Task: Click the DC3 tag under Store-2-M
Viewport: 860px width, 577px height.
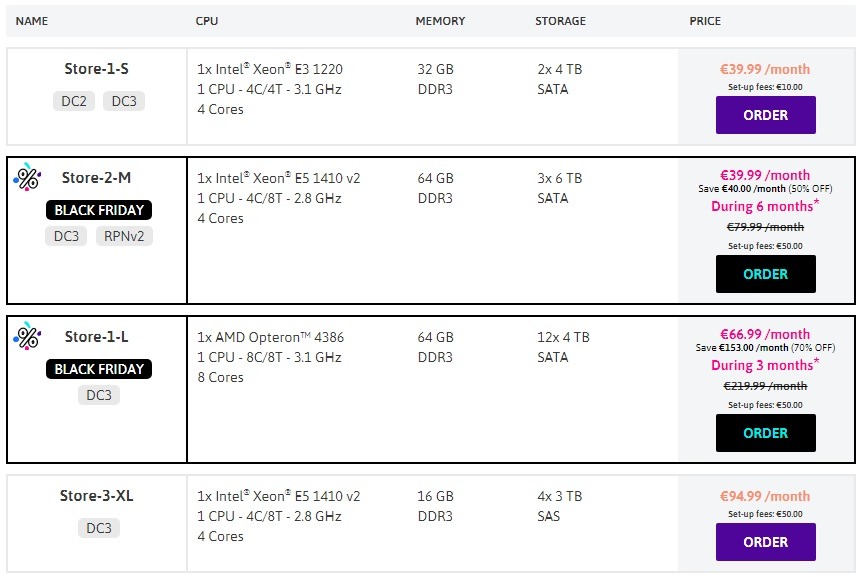Action: pyautogui.click(x=66, y=236)
